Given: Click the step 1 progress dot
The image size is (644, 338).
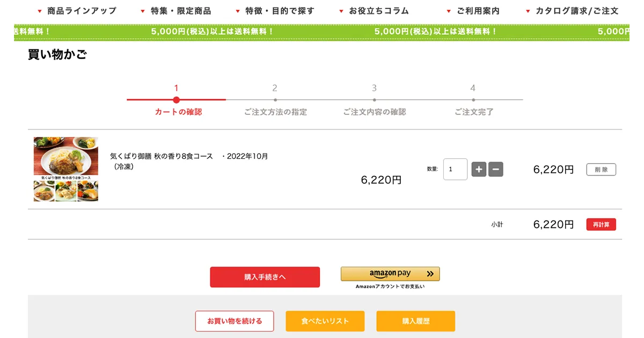Looking at the screenshot, I should pyautogui.click(x=176, y=100).
